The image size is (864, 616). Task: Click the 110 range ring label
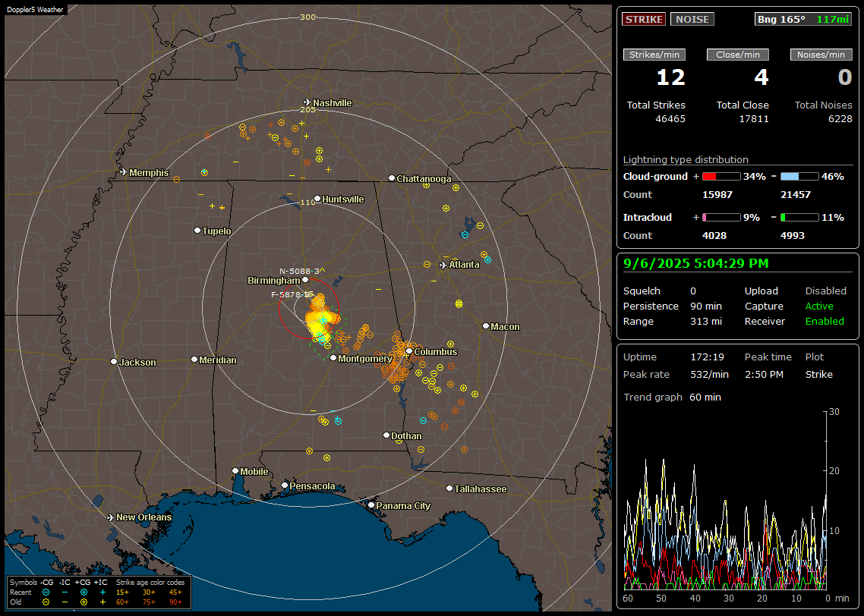[x=307, y=203]
